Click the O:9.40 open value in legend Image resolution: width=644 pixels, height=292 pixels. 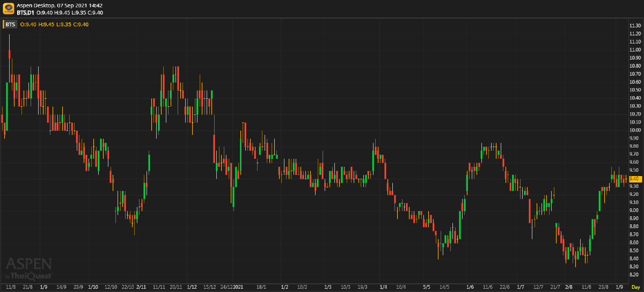(x=28, y=24)
